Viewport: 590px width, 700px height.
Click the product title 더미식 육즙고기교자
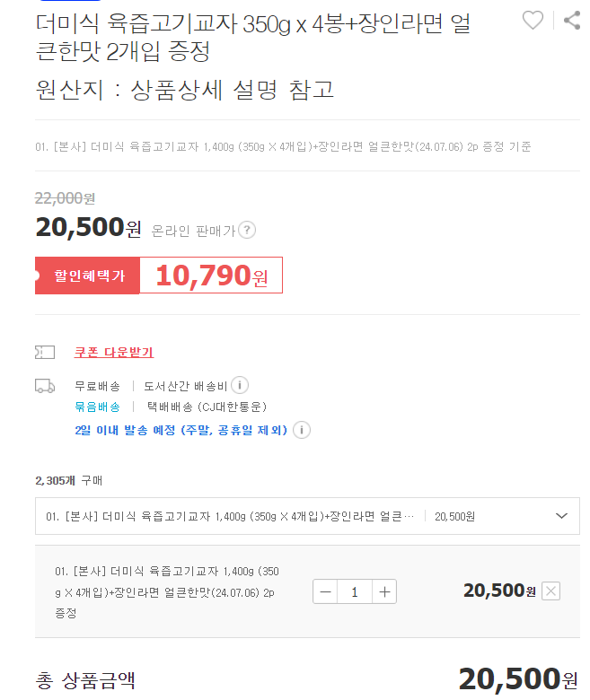pos(253,37)
